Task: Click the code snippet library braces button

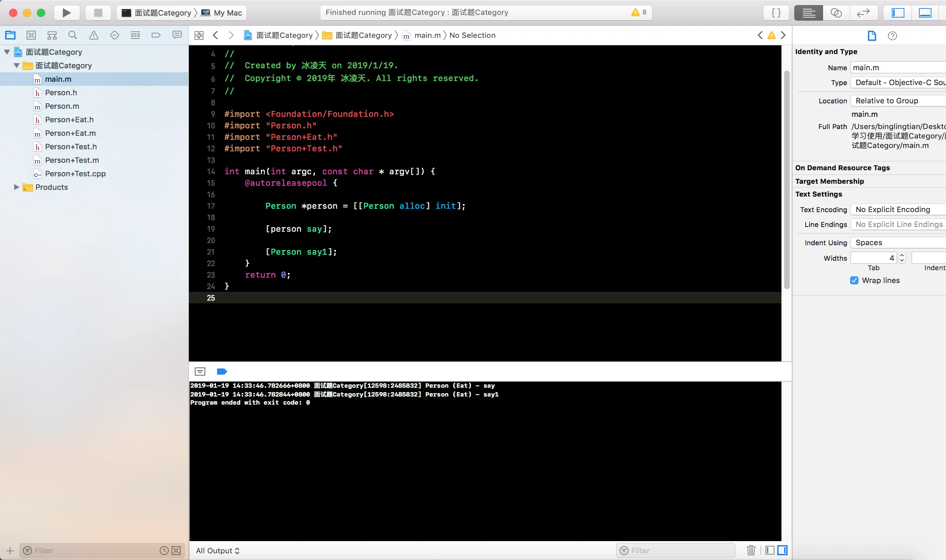Action: (x=776, y=13)
